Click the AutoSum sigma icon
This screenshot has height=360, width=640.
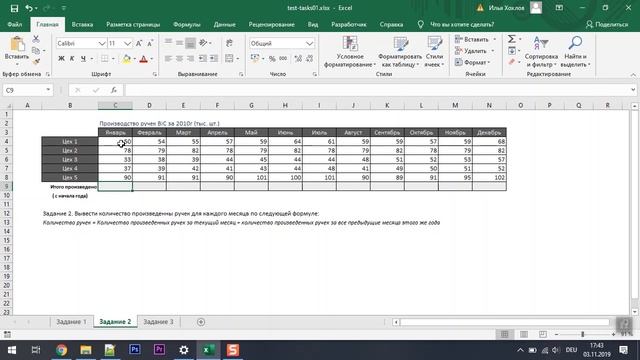coord(511,39)
